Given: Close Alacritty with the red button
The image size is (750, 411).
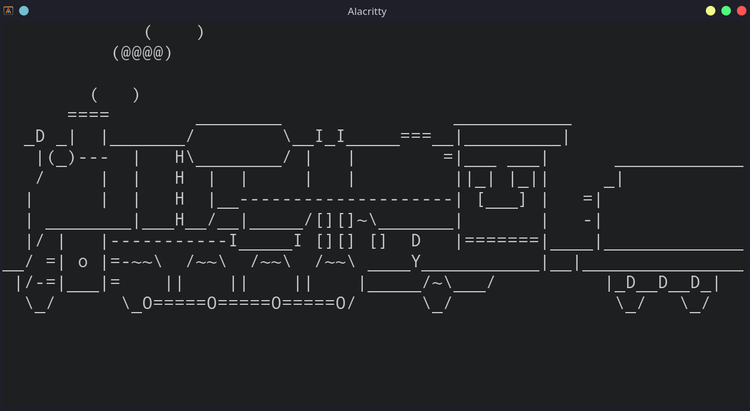Looking at the screenshot, I should pos(741,11).
